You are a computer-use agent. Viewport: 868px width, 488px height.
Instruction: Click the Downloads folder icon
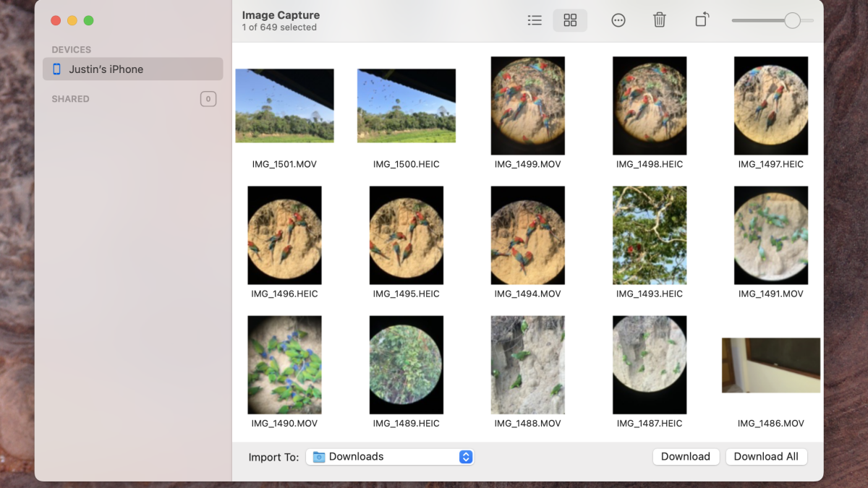[x=319, y=457]
